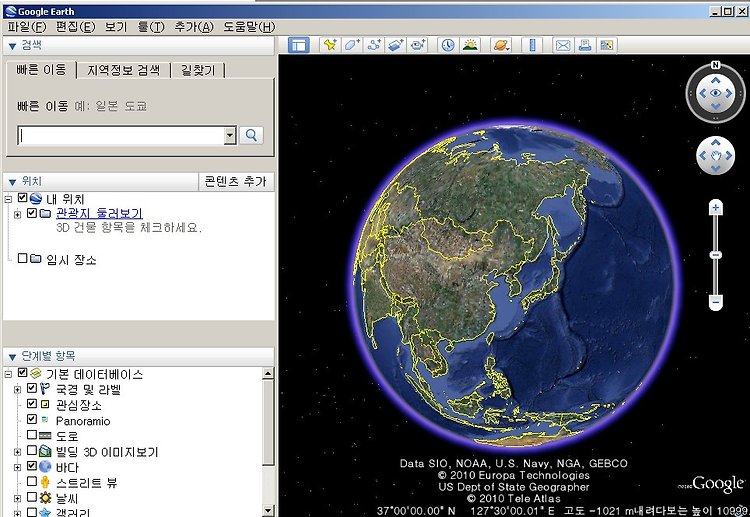The width and height of the screenshot is (750, 517).
Task: Look right with the compass right arrow
Action: [729, 94]
